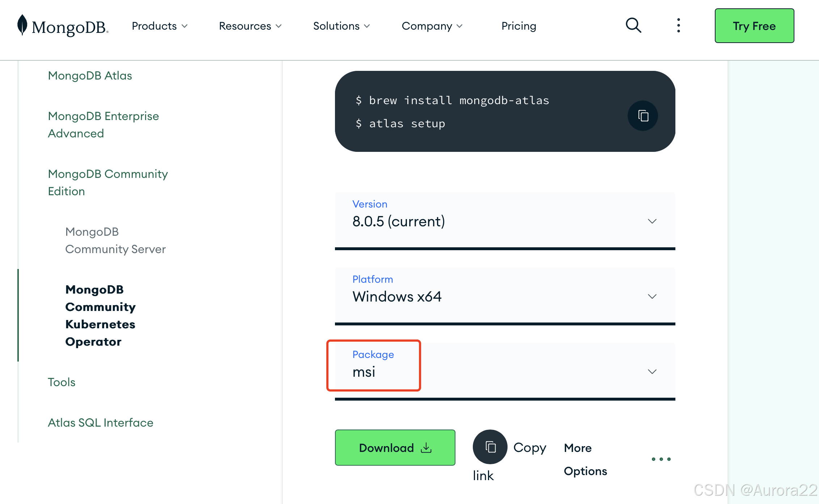The image size is (819, 504).
Task: Expand the Resources menu
Action: point(250,26)
